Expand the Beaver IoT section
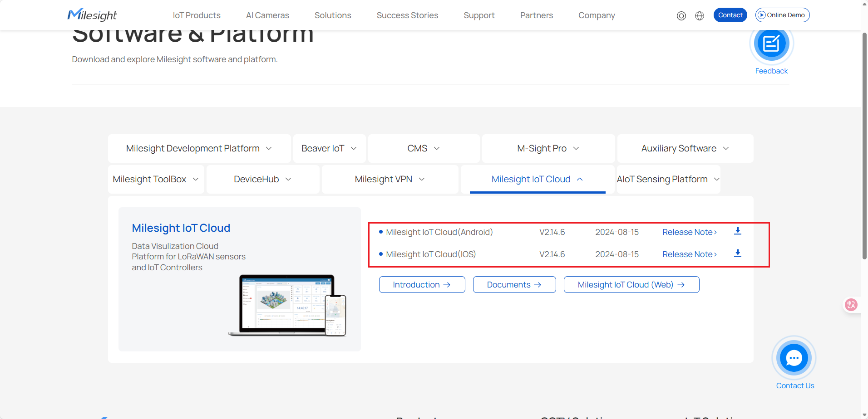Image resolution: width=868 pixels, height=419 pixels. point(329,149)
